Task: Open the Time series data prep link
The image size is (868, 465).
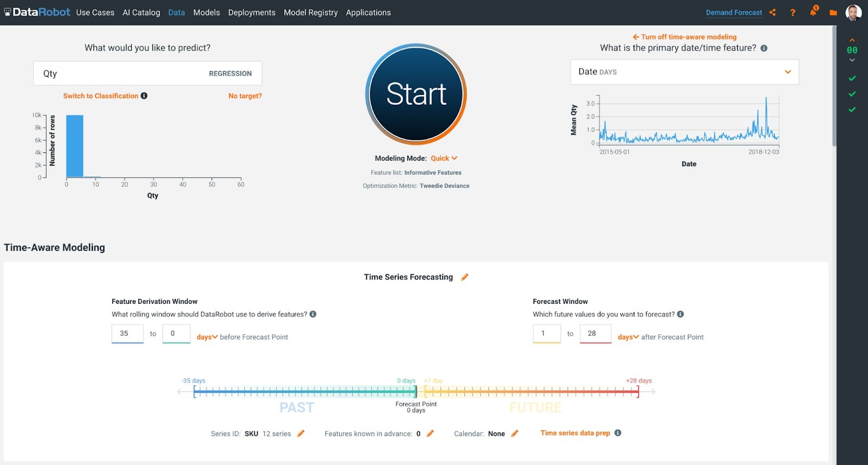Action: [x=575, y=433]
